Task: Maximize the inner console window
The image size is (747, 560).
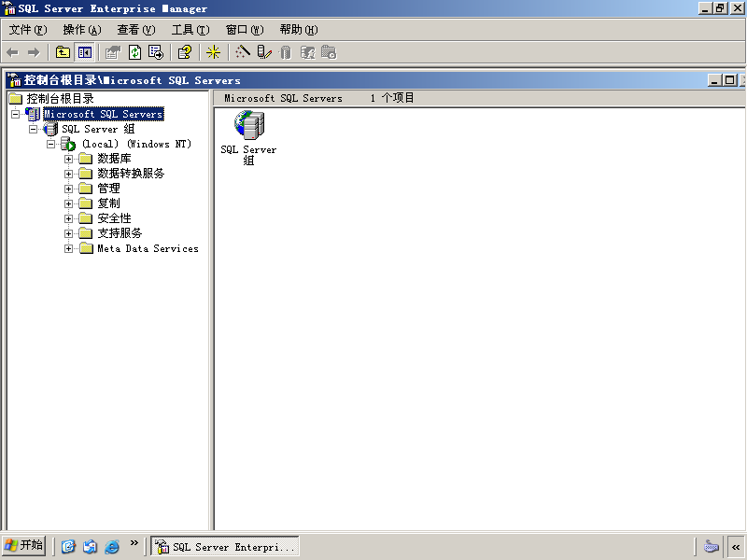Action: pyautogui.click(x=729, y=80)
